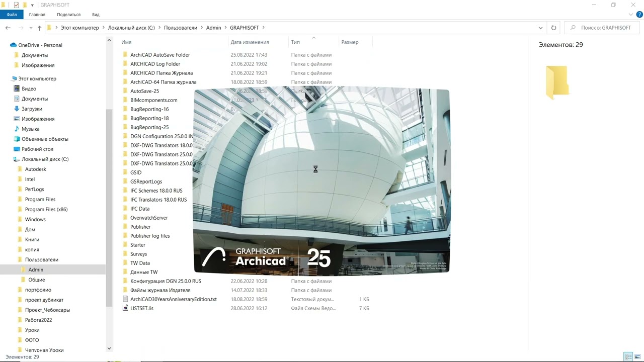Open the recent locations dropdown arrow

pyautogui.click(x=31, y=28)
